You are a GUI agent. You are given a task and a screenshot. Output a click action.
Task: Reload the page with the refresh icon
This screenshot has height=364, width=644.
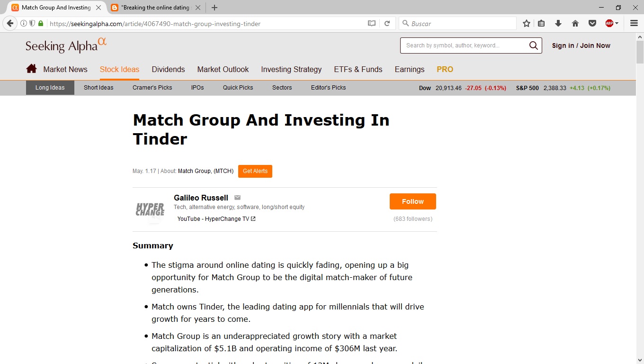387,23
